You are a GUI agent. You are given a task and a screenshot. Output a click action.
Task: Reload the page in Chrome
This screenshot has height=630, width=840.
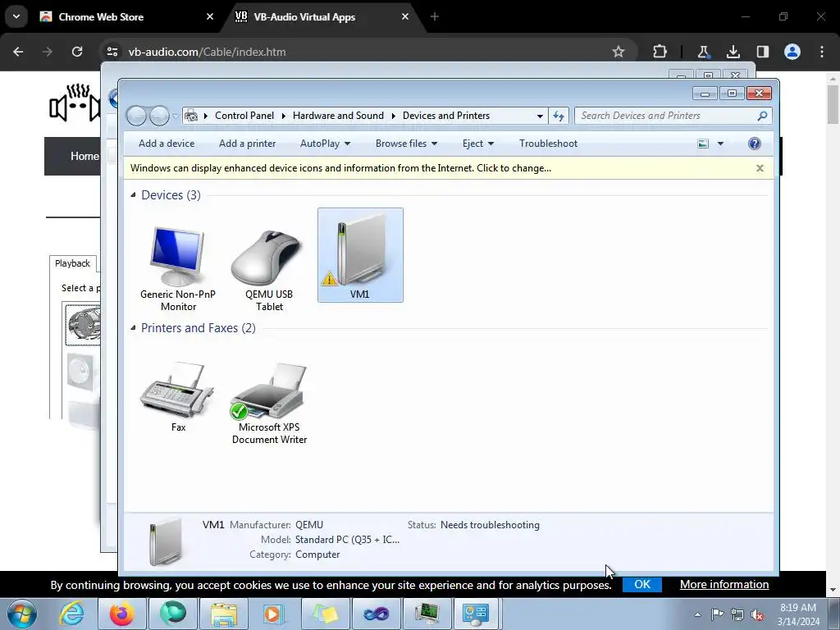pyautogui.click(x=77, y=52)
